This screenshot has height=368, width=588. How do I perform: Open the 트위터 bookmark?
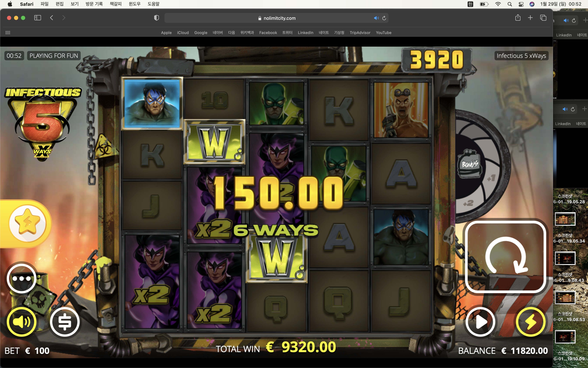[x=288, y=33]
